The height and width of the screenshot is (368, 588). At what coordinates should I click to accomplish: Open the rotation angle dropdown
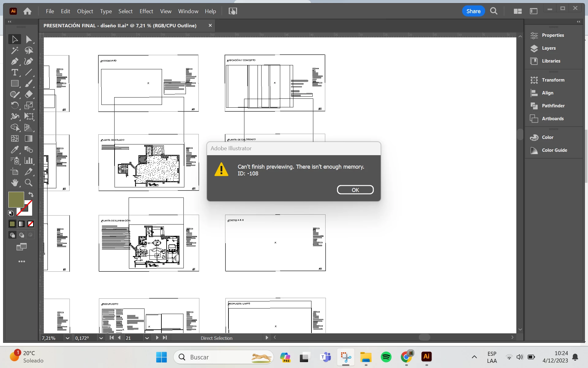point(101,338)
